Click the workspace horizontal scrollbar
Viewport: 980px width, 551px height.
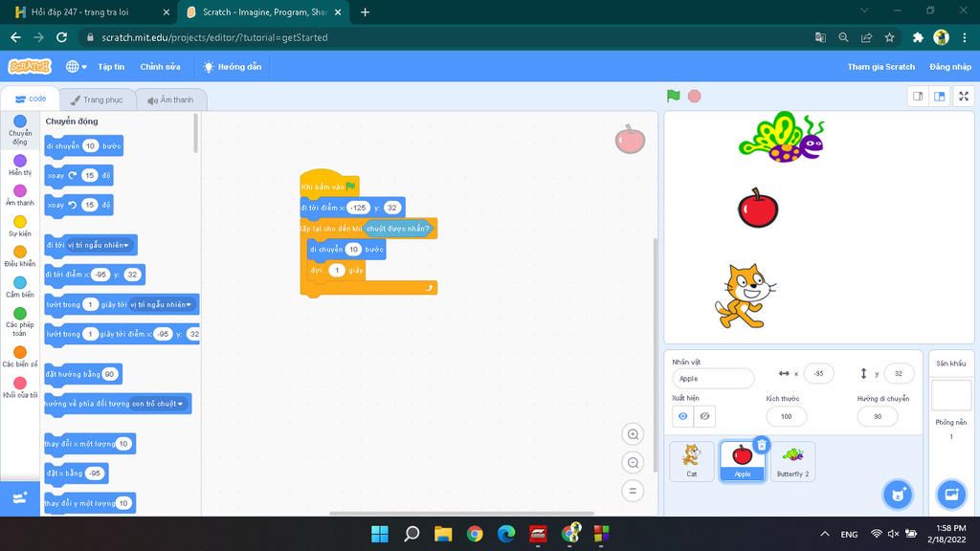461,514
